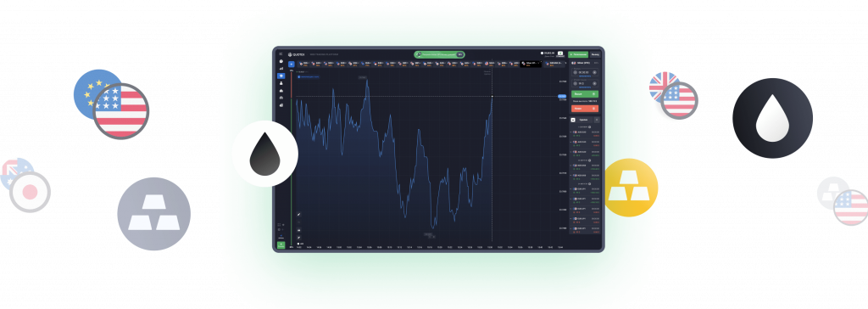
Task: Collapse the trades panel header arrow
Action: pyautogui.click(x=573, y=120)
